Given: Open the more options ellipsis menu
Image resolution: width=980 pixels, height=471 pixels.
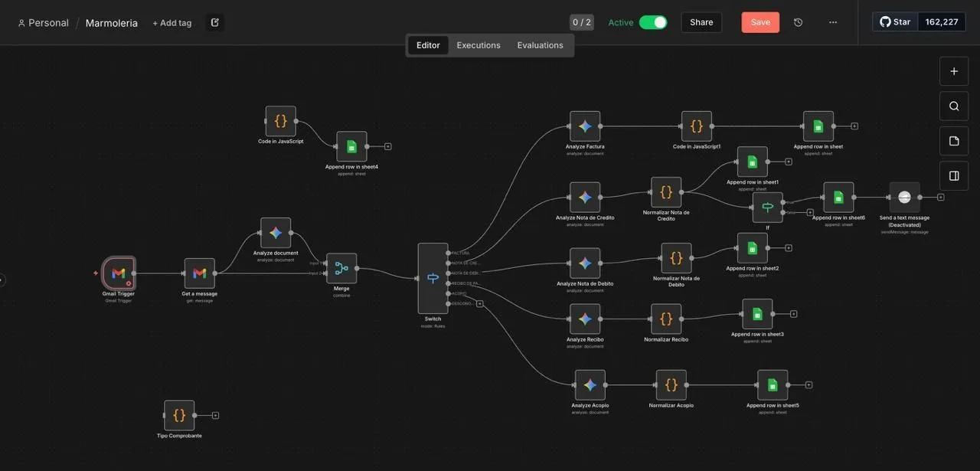Looking at the screenshot, I should click(833, 22).
